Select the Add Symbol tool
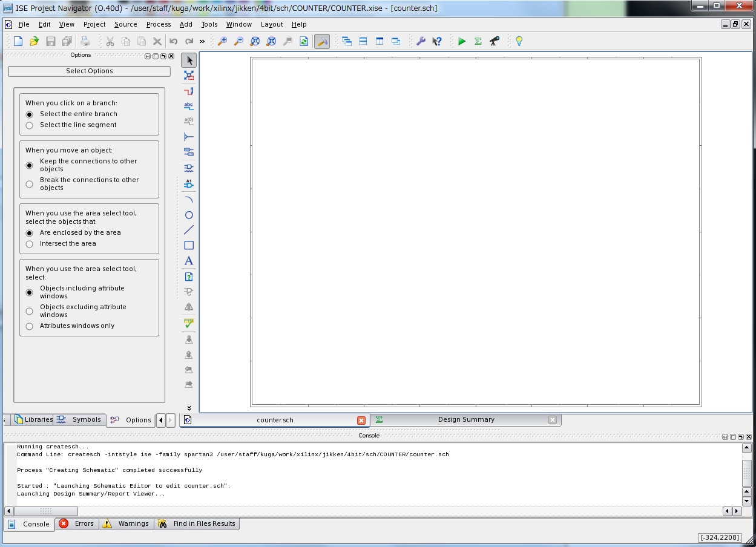Viewport: 756px width, 547px height. pos(189,168)
